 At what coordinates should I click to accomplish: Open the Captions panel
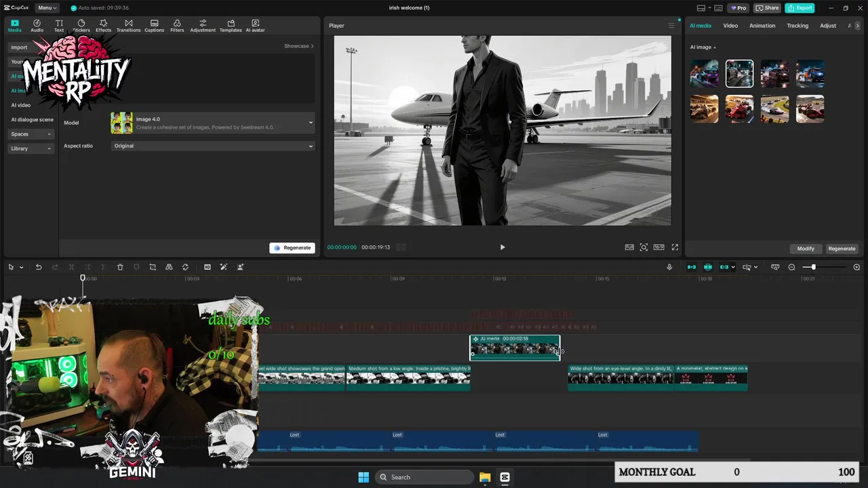click(x=154, y=26)
